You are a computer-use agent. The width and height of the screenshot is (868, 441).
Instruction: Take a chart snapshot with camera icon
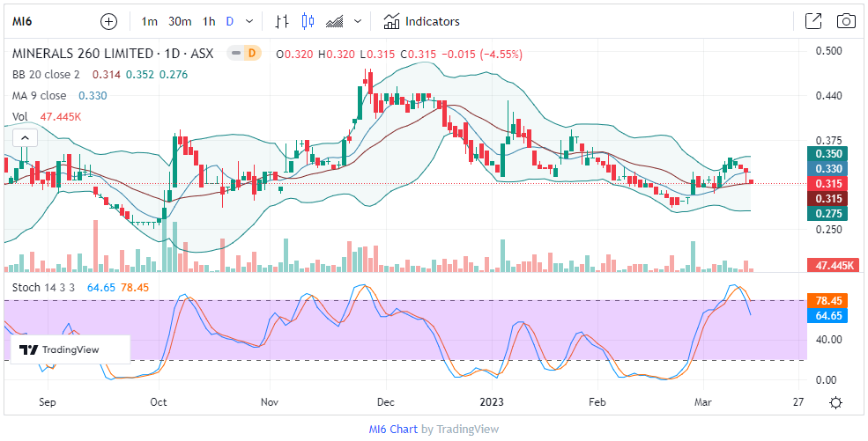(x=845, y=21)
